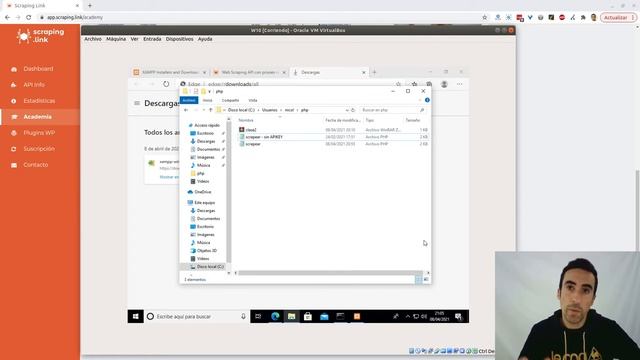The width and height of the screenshot is (640, 360).
Task: Open the VirtualBox Entrada menu
Action: tap(152, 39)
